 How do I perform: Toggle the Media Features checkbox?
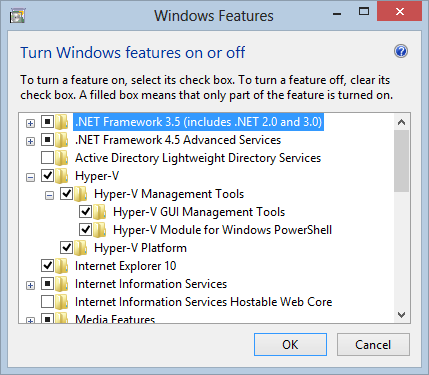click(x=47, y=318)
